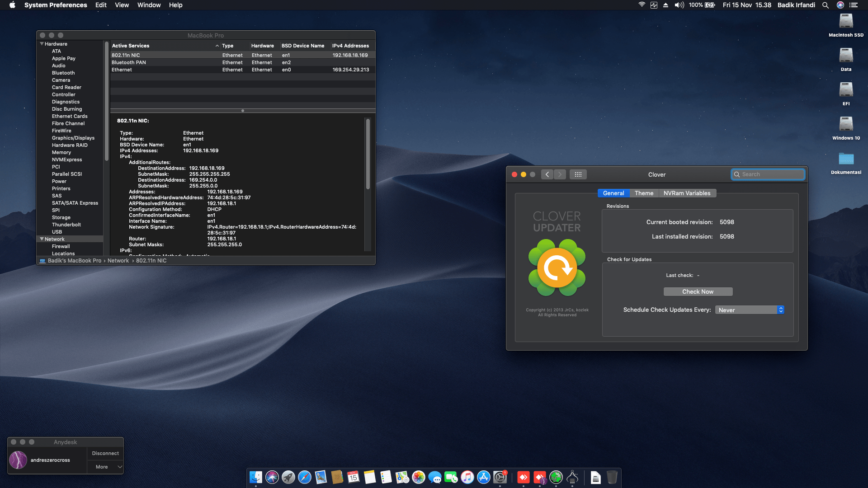The width and height of the screenshot is (868, 488).
Task: Click Disconnect in the Anydesk window
Action: pyautogui.click(x=105, y=453)
